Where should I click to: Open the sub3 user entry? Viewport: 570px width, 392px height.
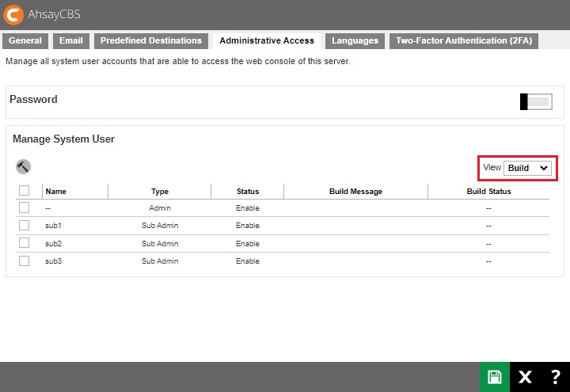[x=53, y=261]
